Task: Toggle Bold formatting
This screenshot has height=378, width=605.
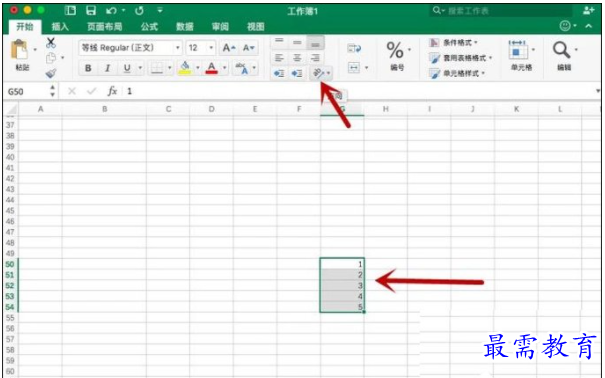Action: 88,69
